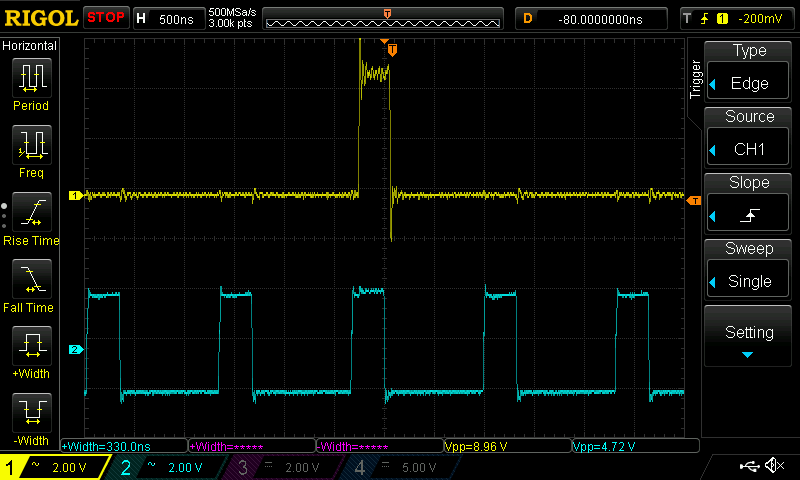
Task: Choose the Fall Time measurement icon
Action: click(x=31, y=280)
